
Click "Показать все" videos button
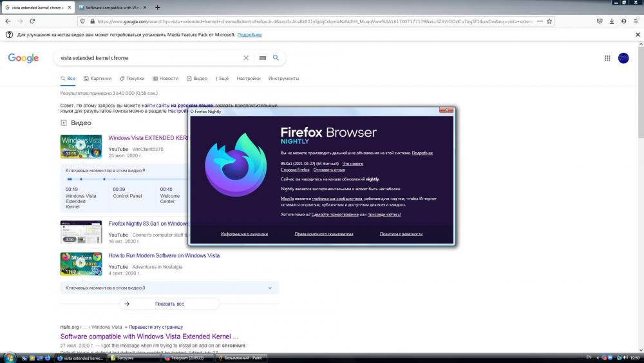point(169,304)
